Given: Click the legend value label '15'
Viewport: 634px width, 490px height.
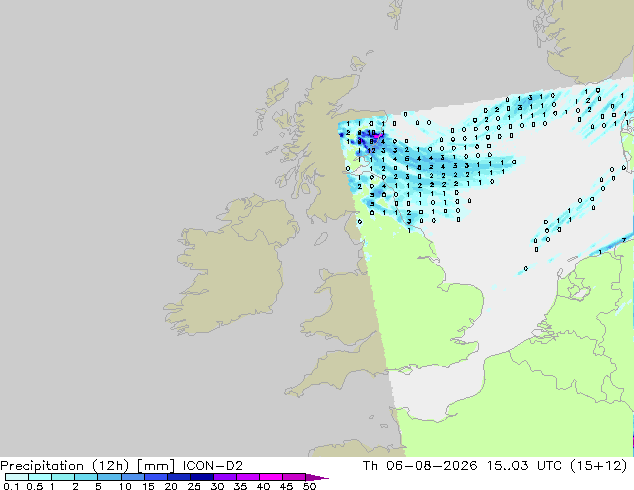Looking at the screenshot, I should 148,486.
